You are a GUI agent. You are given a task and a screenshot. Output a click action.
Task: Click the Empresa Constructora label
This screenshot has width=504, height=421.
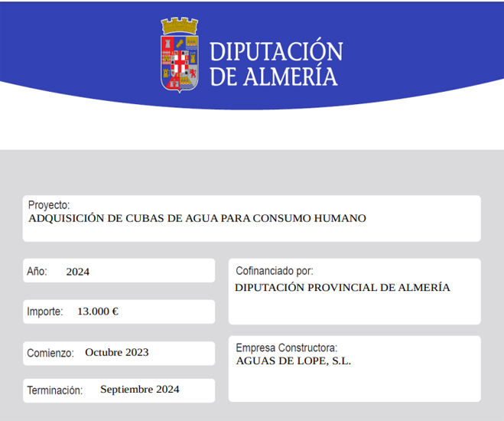pos(286,348)
